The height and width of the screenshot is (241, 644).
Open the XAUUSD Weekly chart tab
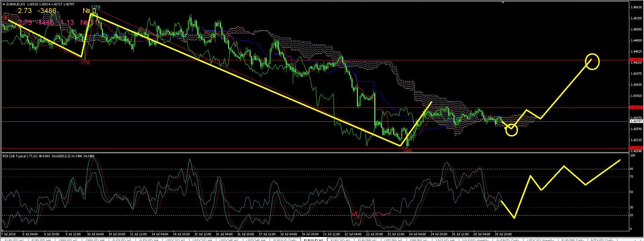474,239
